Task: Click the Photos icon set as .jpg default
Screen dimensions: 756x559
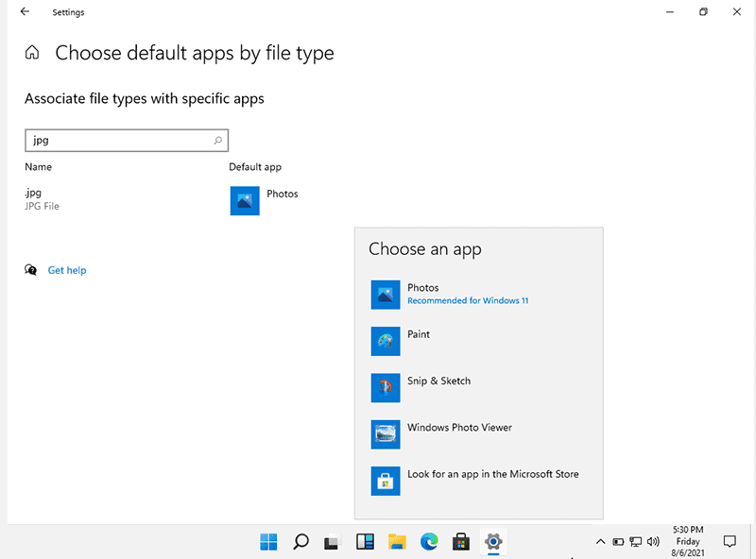Action: point(245,200)
